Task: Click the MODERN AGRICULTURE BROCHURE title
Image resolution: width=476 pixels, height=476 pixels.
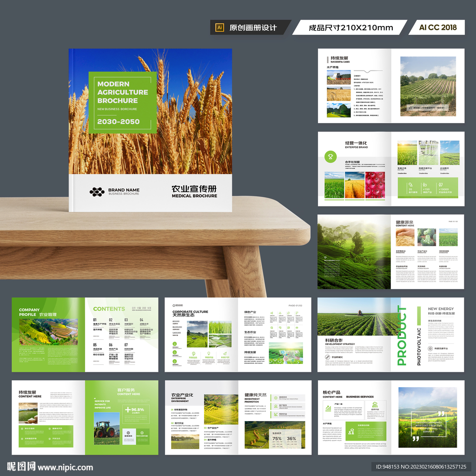Action: (123, 92)
